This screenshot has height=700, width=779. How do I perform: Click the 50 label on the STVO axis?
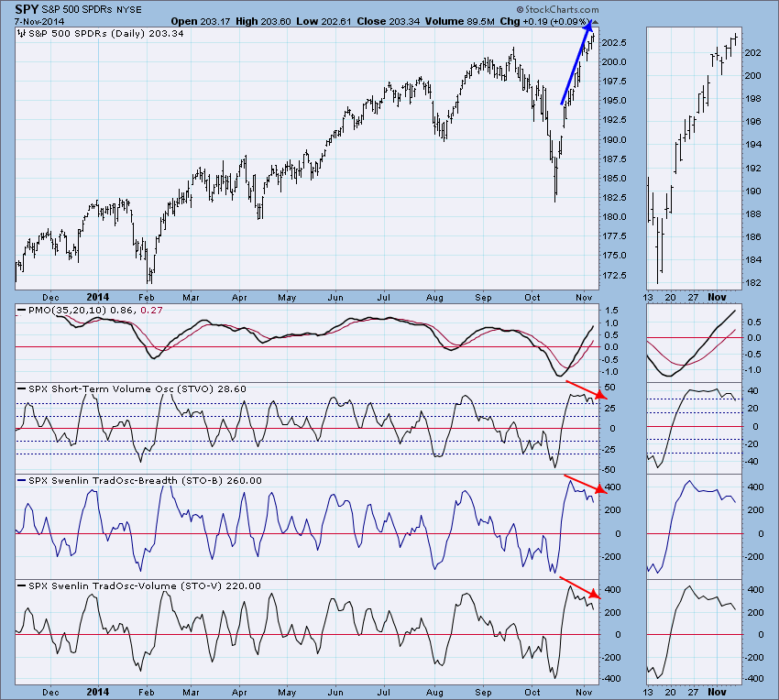tap(610, 387)
